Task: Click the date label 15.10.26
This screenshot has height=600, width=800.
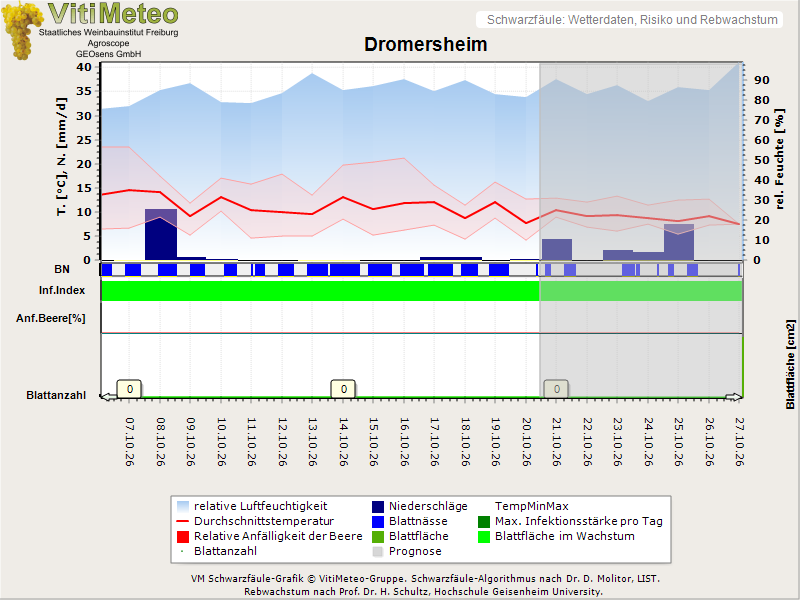Action: [373, 442]
